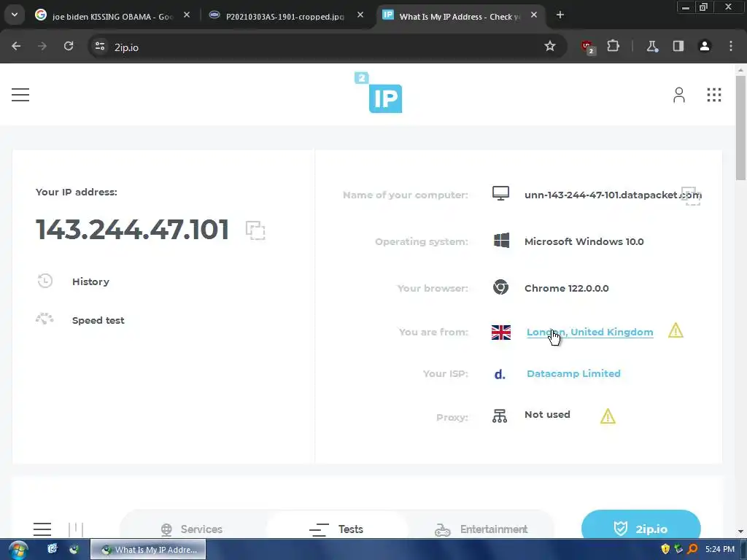Screen dimensions: 747x560
Task: Select the Entertainment tab
Action: point(481,529)
